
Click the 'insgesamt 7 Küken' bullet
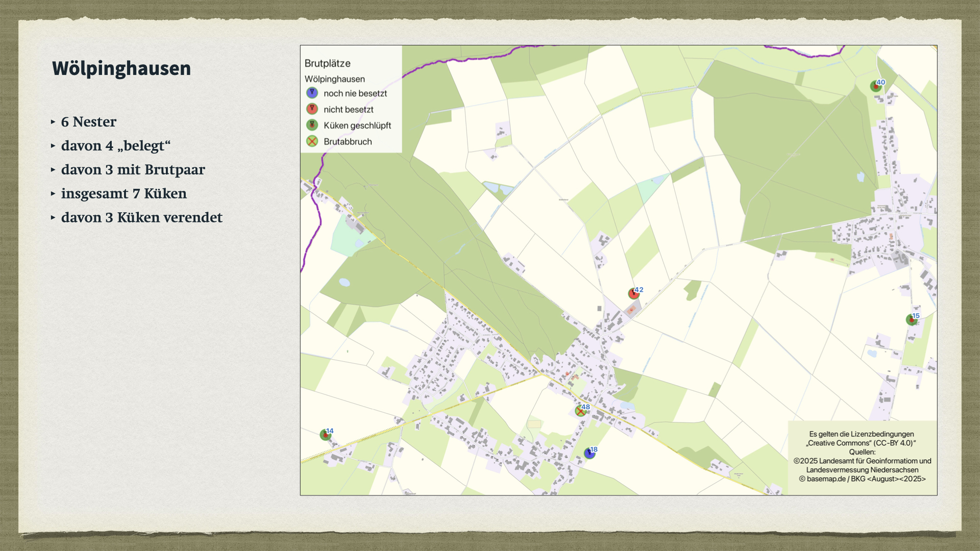[x=124, y=194]
